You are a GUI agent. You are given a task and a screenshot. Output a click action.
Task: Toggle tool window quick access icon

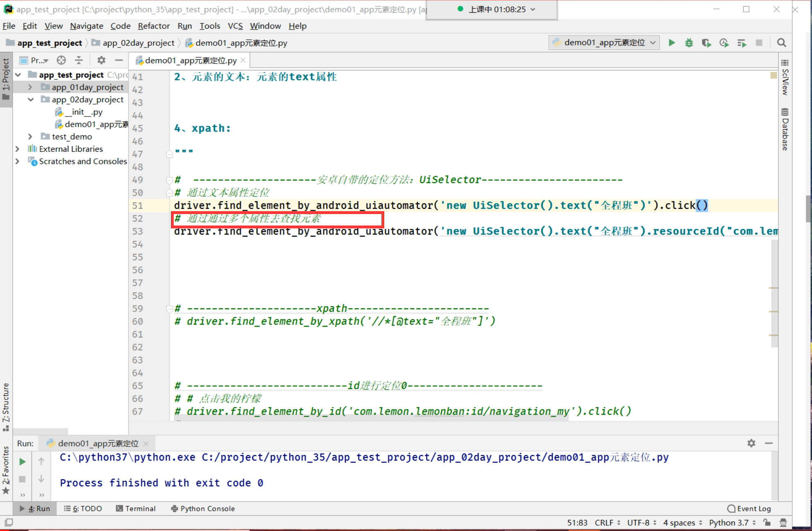tap(9, 522)
